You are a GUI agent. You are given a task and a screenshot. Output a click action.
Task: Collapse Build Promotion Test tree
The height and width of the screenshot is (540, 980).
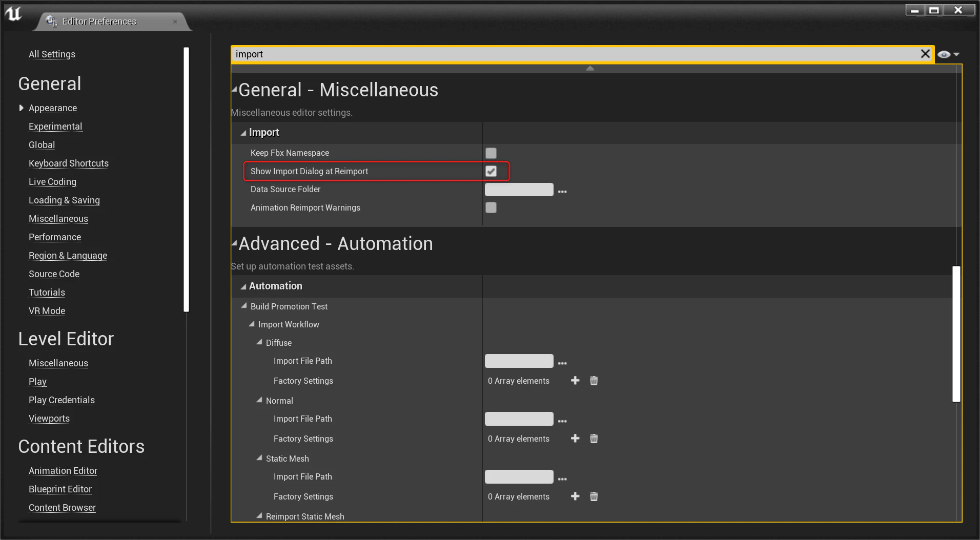click(x=244, y=306)
